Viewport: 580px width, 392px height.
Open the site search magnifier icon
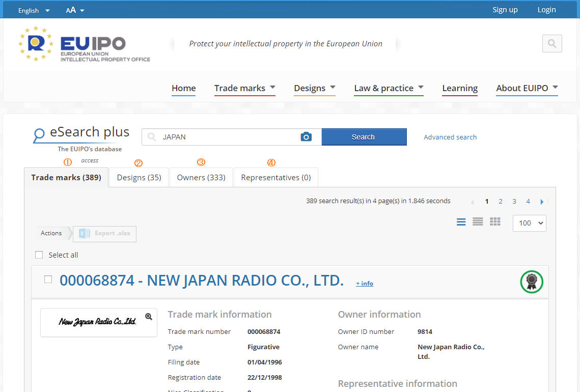pos(552,44)
